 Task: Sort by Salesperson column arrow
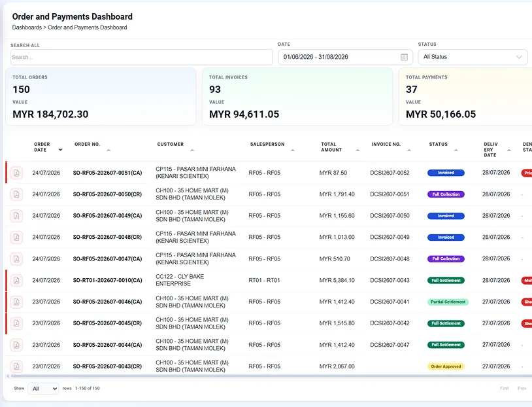pyautogui.click(x=293, y=150)
